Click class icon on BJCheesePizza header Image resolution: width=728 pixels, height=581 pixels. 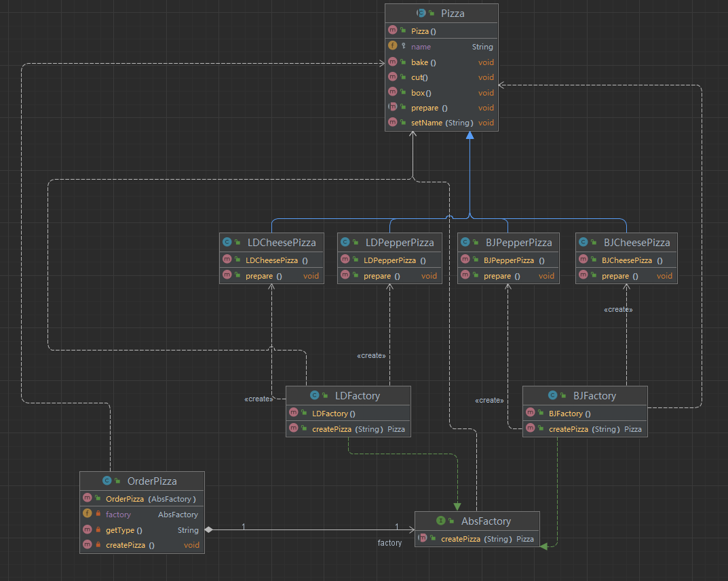583,242
